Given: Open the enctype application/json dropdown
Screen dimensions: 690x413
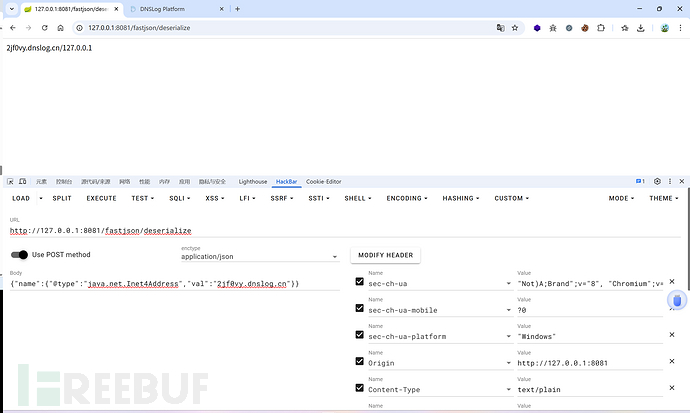Looking at the screenshot, I should [x=258, y=257].
